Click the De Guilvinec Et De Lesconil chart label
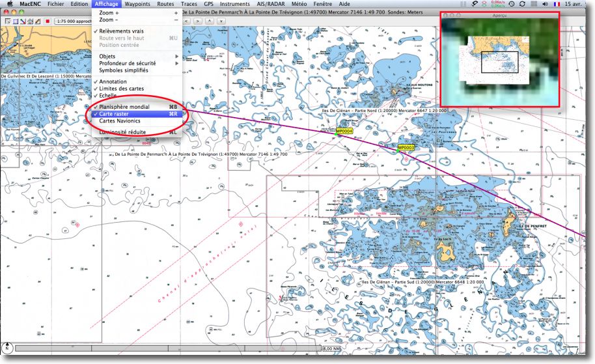The image size is (595, 364). [46, 76]
